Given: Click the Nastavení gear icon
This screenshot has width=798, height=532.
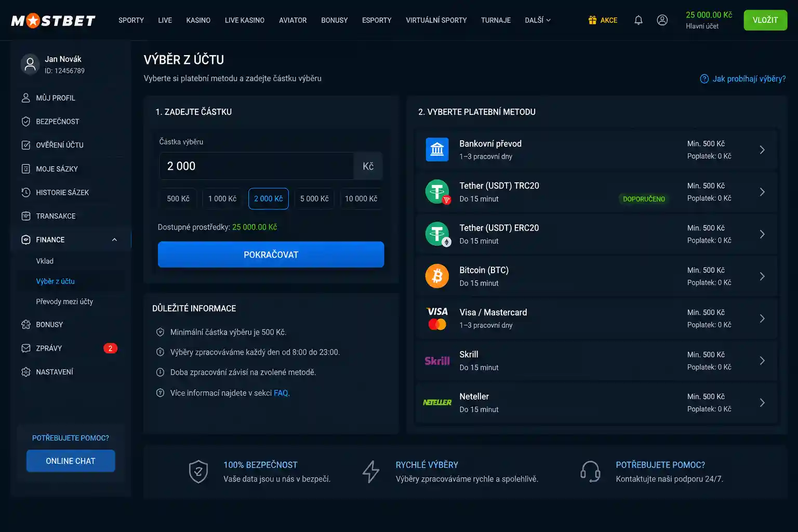Looking at the screenshot, I should [x=26, y=372].
